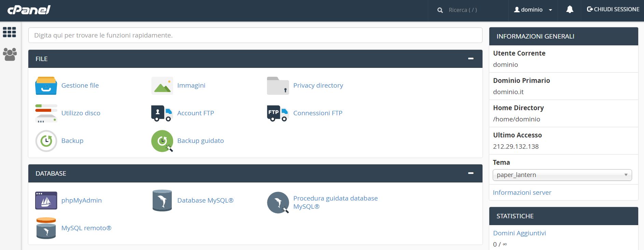The height and width of the screenshot is (250, 644).
Task: Click the Dominio Primario label
Action: point(522,81)
